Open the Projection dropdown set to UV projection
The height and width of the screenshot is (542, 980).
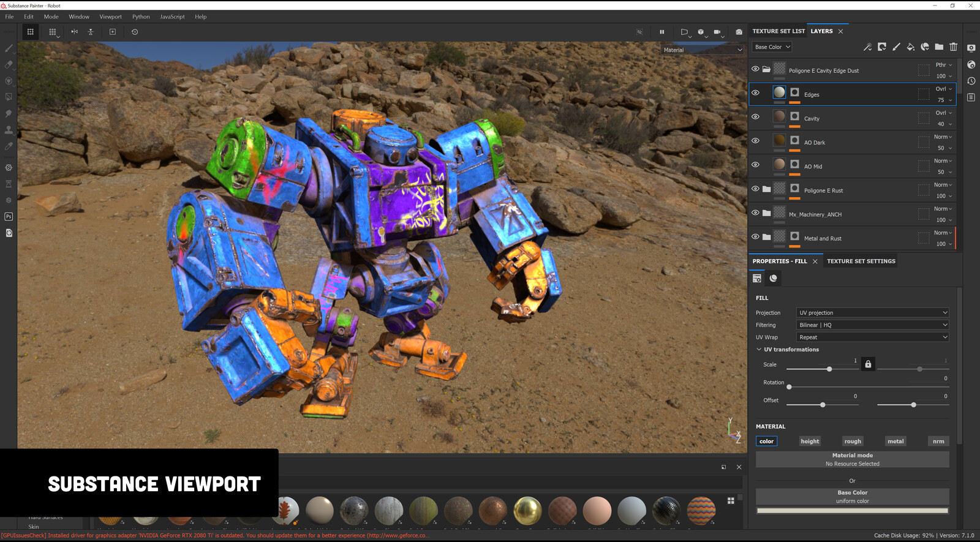coord(872,312)
